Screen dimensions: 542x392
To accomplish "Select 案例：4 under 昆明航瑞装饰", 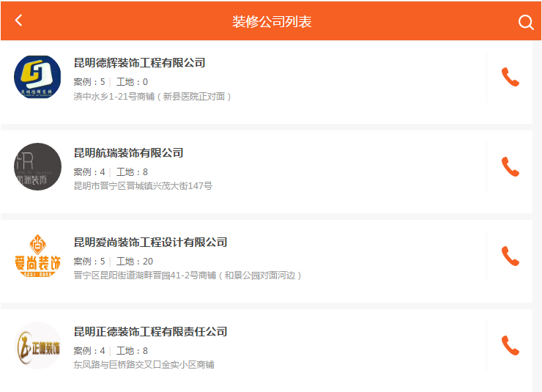I will [89, 171].
